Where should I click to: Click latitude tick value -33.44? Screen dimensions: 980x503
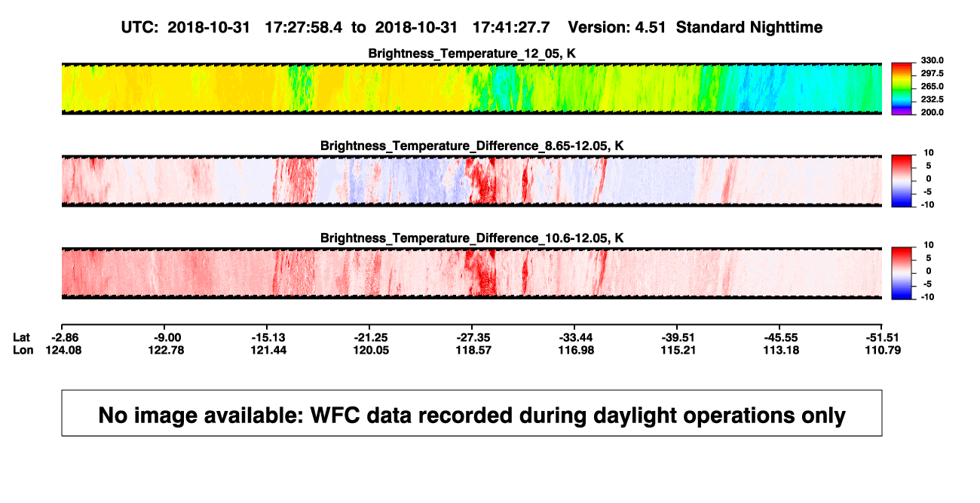click(576, 338)
